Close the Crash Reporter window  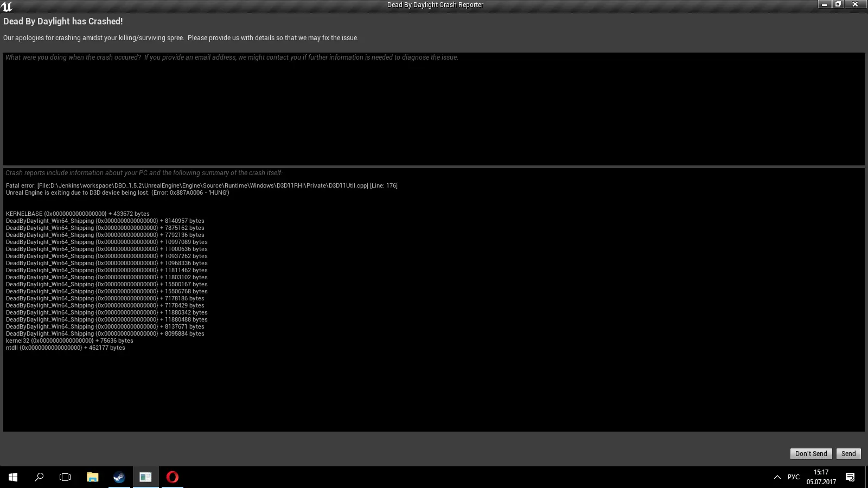tap(856, 4)
